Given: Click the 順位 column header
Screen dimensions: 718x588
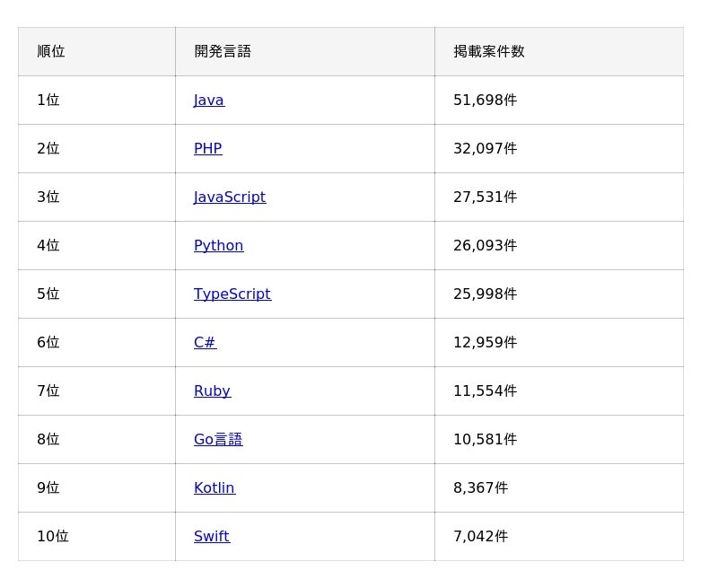Looking at the screenshot, I should click(51, 52).
